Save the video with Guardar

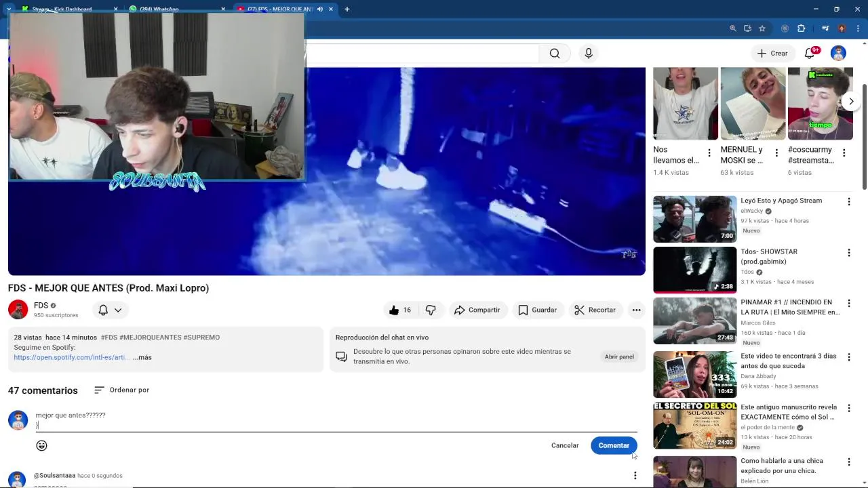tap(538, 310)
